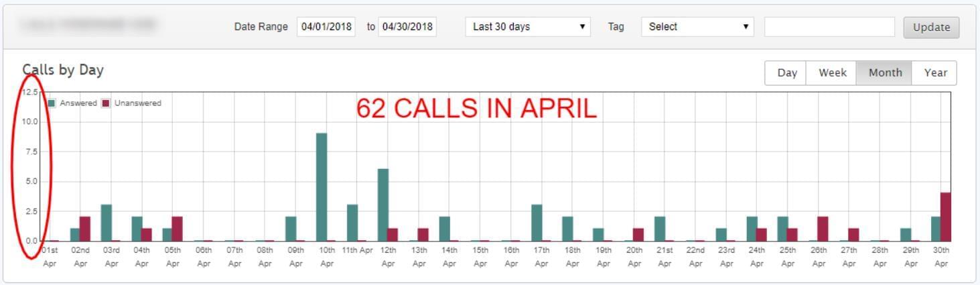The height and width of the screenshot is (285, 980).
Task: Open the Last 30 days dropdown
Action: (x=527, y=27)
